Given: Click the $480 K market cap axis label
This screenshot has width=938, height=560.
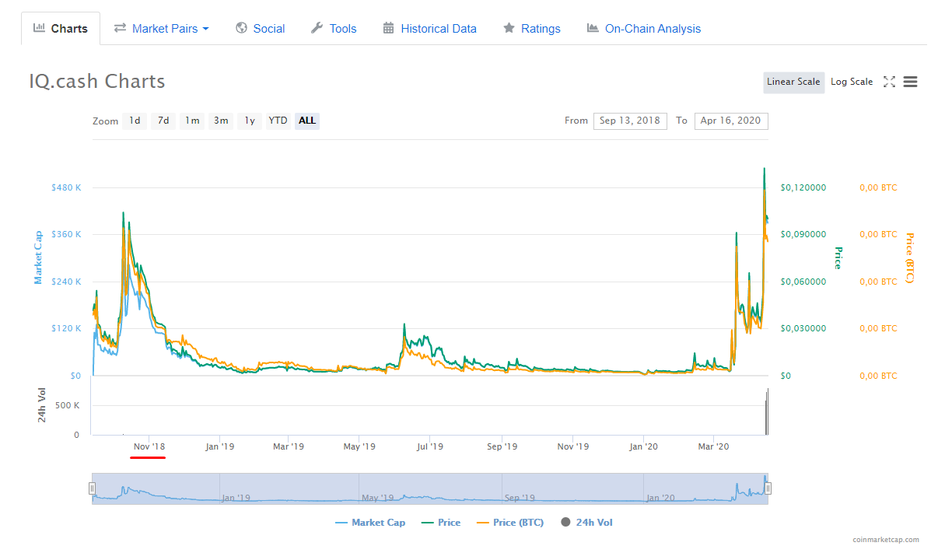Looking at the screenshot, I should (x=66, y=187).
